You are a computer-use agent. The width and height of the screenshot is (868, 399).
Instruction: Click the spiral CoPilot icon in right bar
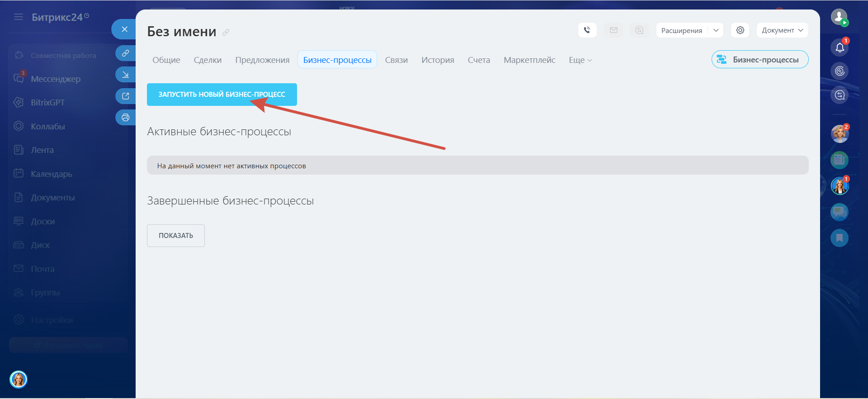[840, 71]
